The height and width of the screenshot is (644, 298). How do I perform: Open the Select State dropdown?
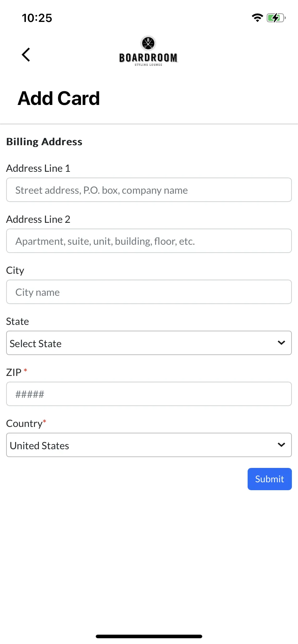tap(149, 343)
